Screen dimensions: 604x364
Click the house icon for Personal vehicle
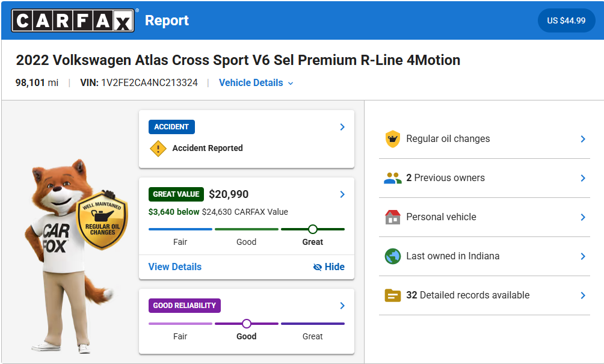(392, 217)
